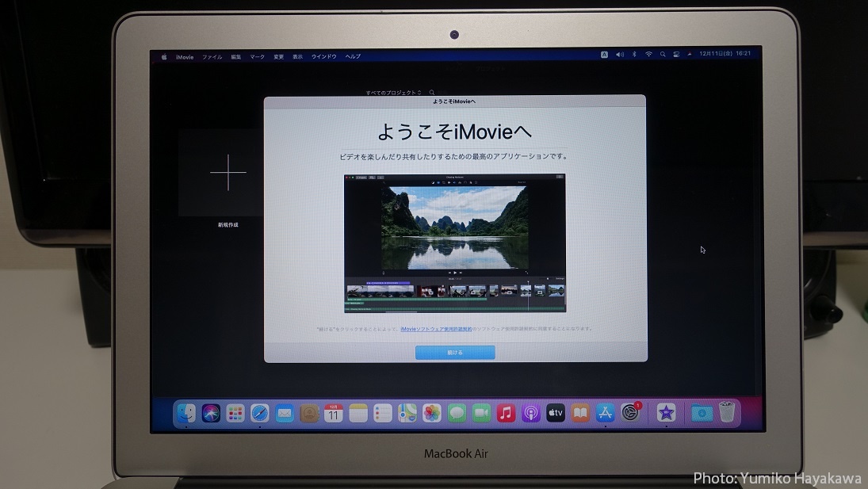Click the 続ける continue button

[x=455, y=353]
